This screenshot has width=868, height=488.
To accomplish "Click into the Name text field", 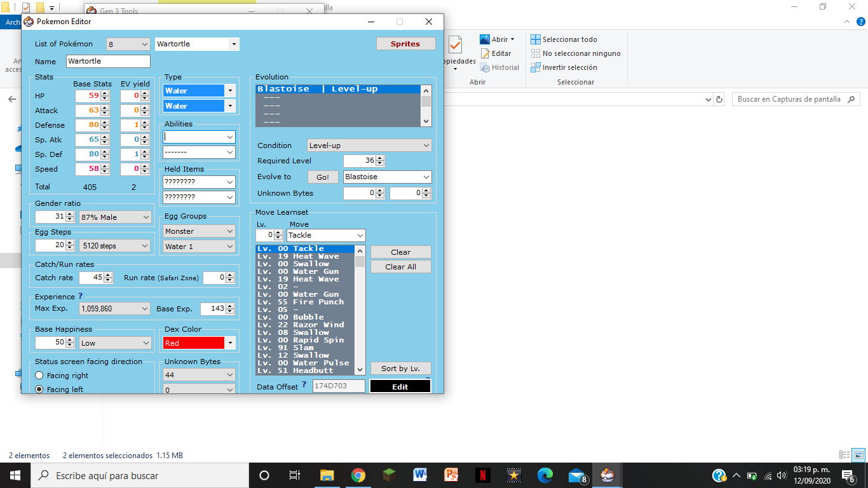I will [x=108, y=62].
